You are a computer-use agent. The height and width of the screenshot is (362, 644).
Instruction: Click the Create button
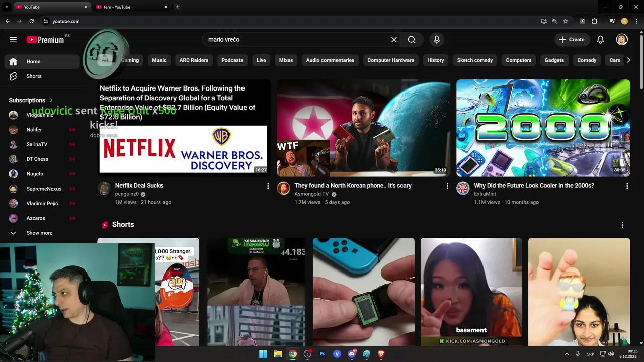[x=572, y=40]
